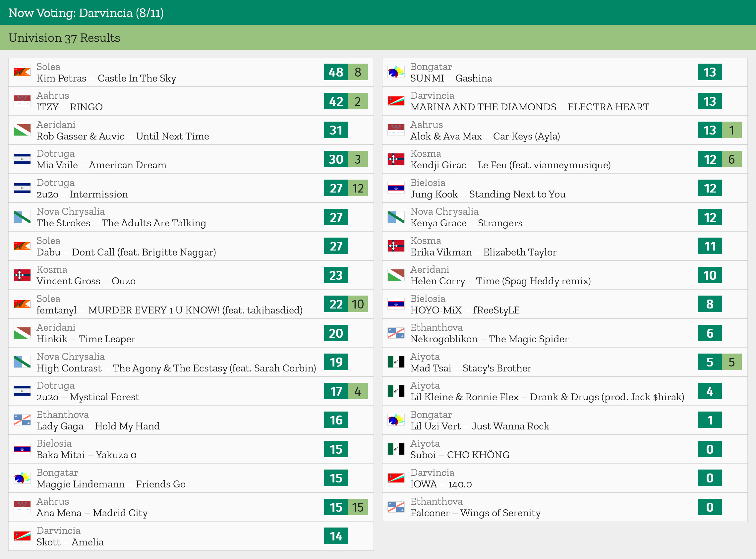This screenshot has height=559, width=756.
Task: Click the score 0 for Falconer – Wings of Serenity
Action: 710,507
